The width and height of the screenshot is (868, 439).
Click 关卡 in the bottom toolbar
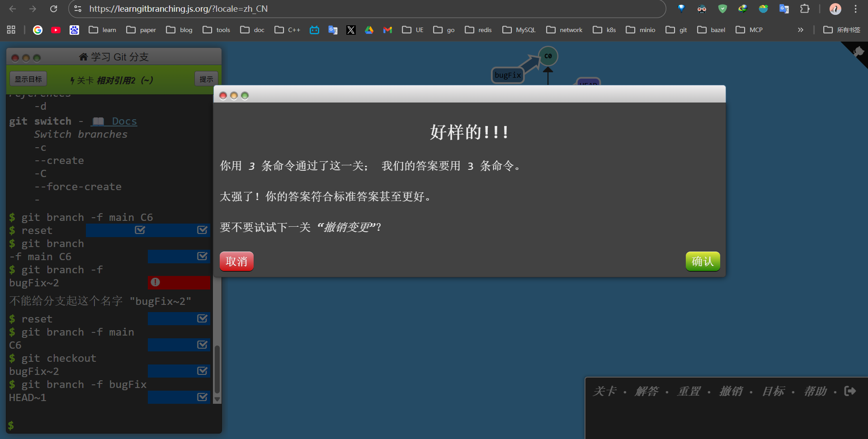pyautogui.click(x=604, y=391)
